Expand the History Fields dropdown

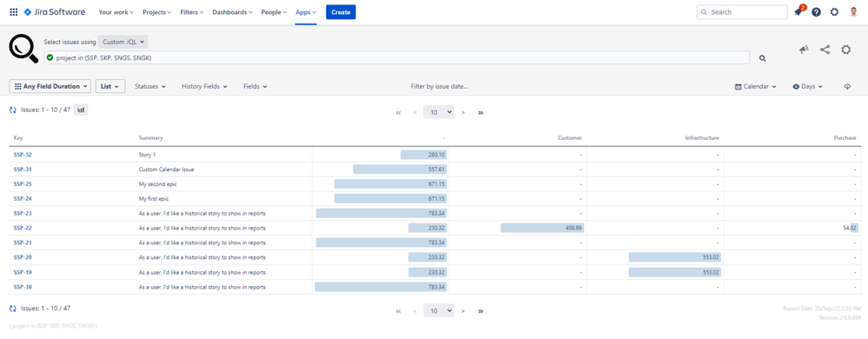[204, 87]
